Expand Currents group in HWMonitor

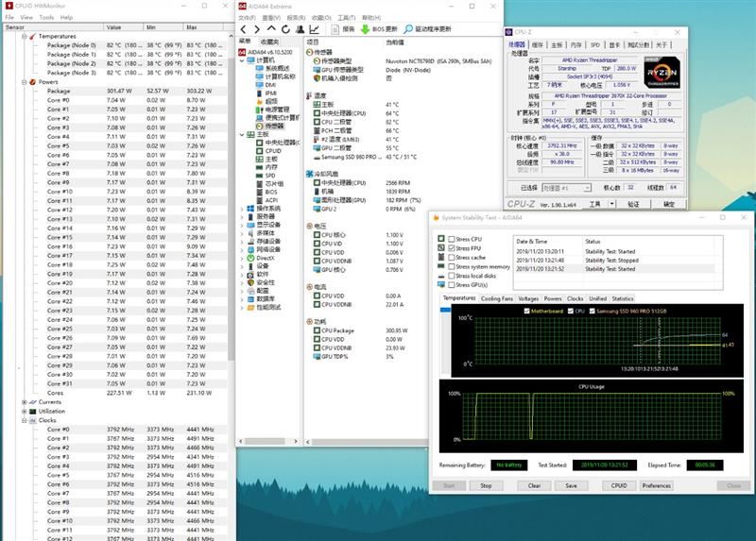click(25, 402)
